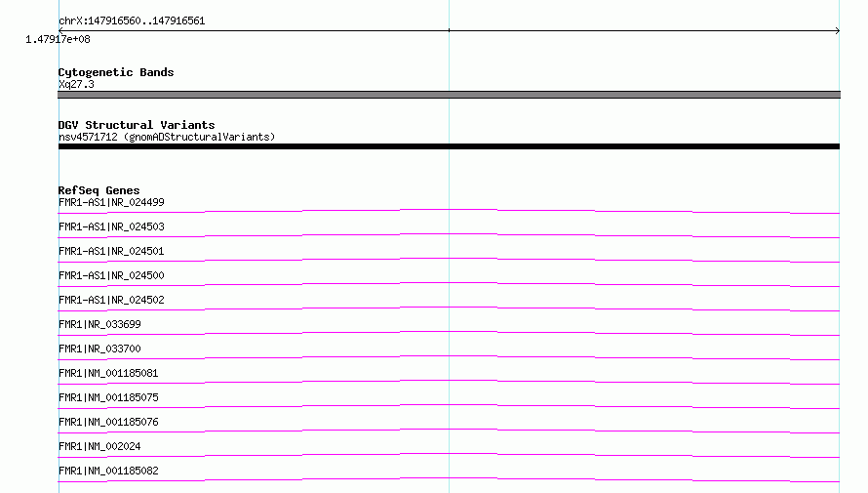Click the center tick on the coordinate ruler
868x493 pixels.
point(449,30)
